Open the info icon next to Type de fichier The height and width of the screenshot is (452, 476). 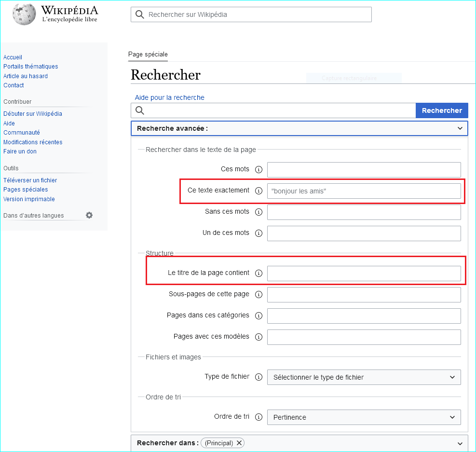point(258,377)
